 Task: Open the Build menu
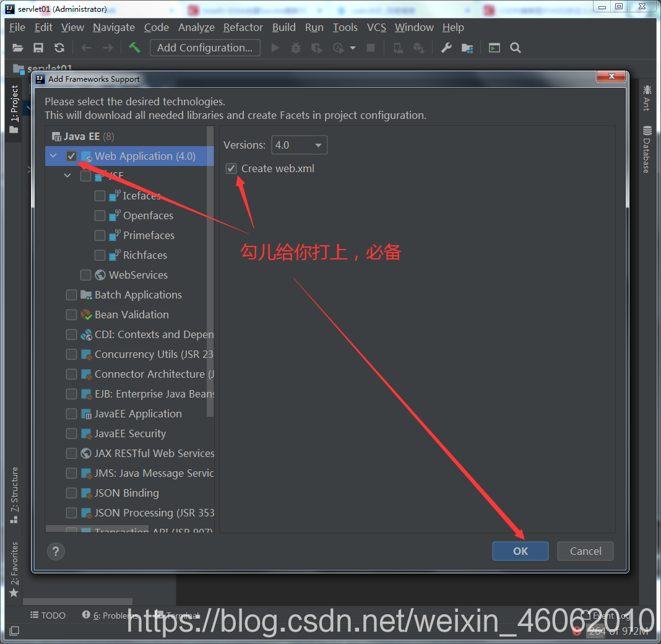coord(283,27)
